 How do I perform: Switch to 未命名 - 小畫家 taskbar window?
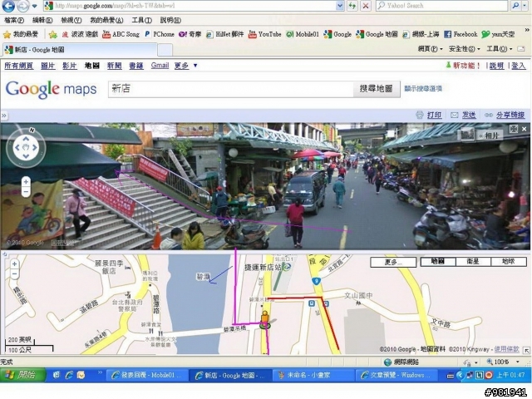pyautogui.click(x=313, y=375)
